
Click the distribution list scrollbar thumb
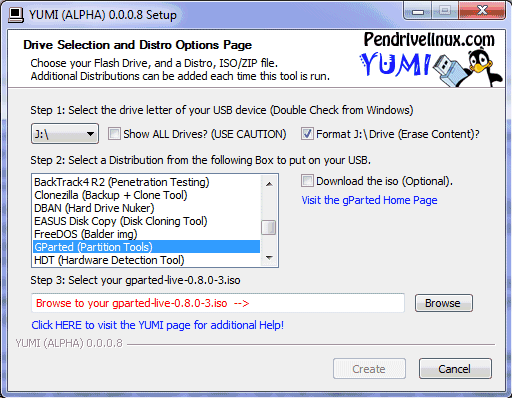269,228
